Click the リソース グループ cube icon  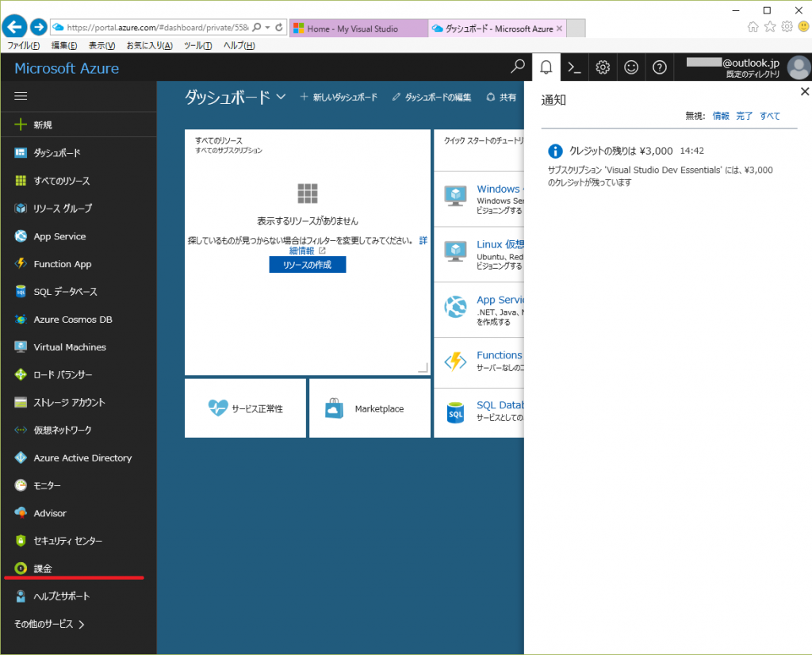coord(21,208)
